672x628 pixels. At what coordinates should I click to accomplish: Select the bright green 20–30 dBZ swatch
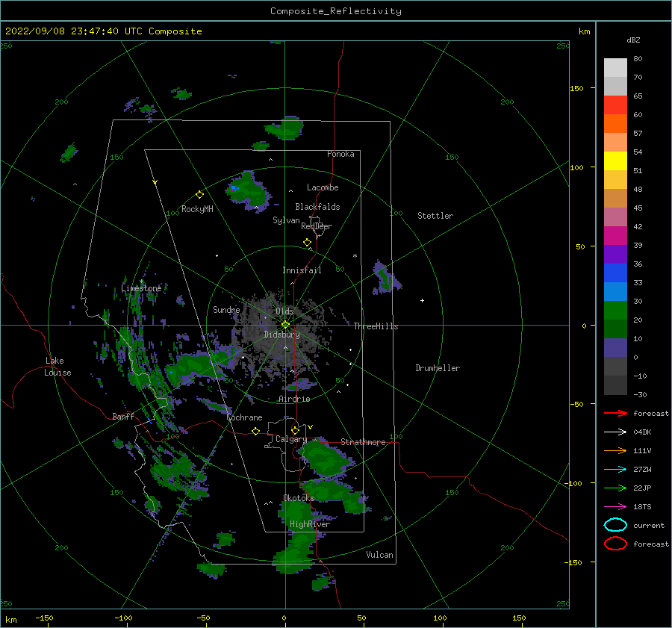point(615,311)
